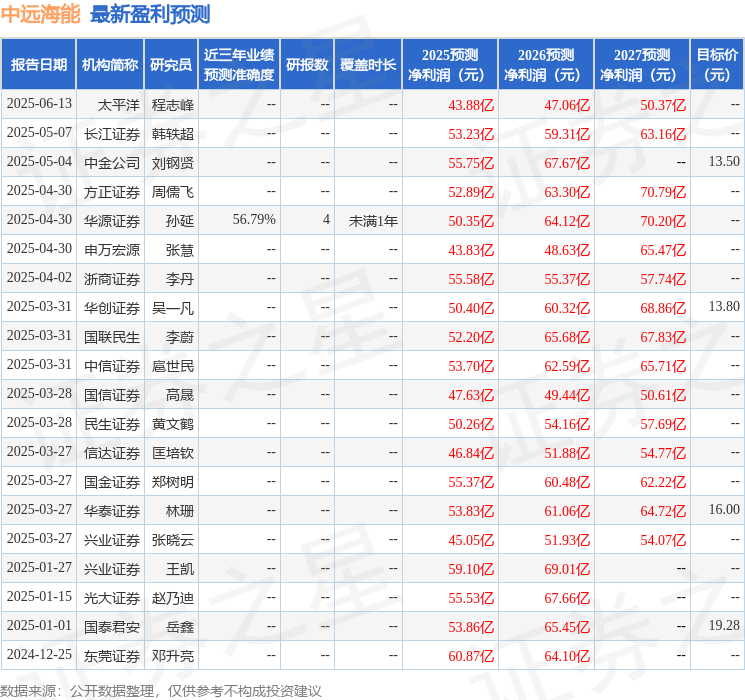Click the 19.28 target price
The height and width of the screenshot is (700, 745).
click(x=724, y=625)
